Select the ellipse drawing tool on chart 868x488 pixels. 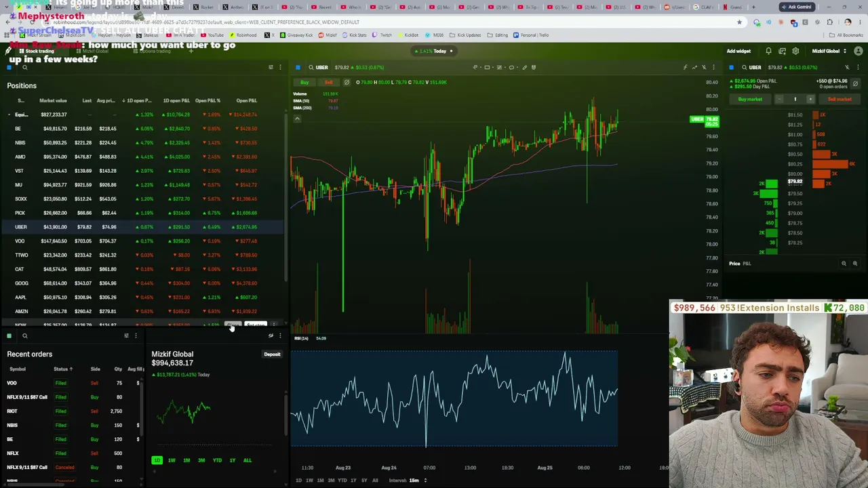coord(511,67)
